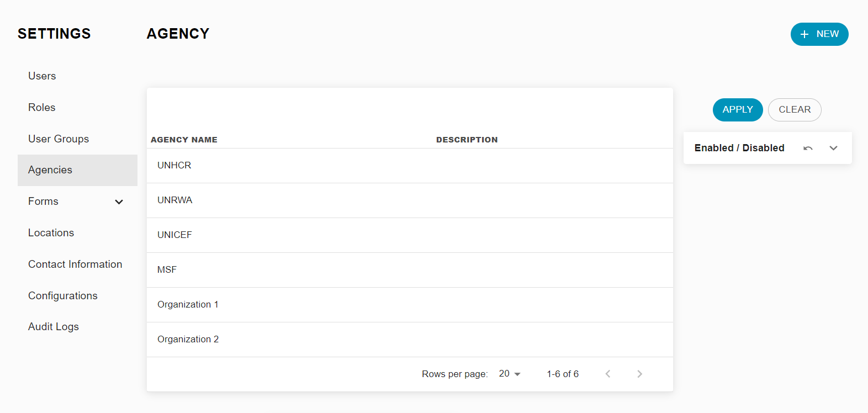
Task: Open Roles settings
Action: [77, 108]
